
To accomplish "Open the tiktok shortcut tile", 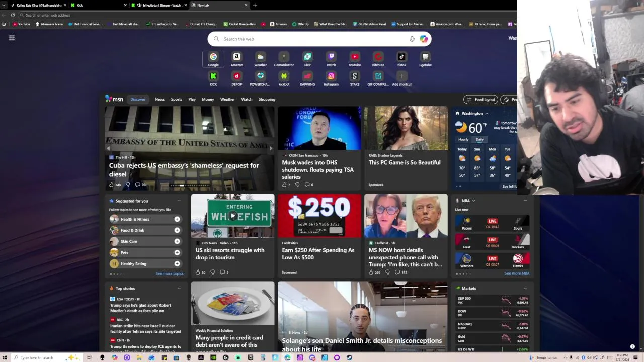I will [x=401, y=59].
